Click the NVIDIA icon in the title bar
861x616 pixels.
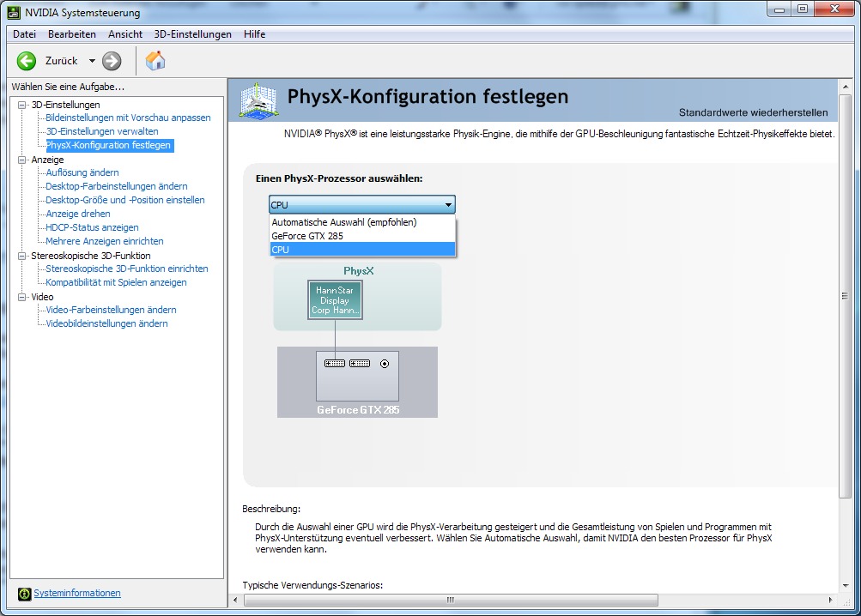14,12
